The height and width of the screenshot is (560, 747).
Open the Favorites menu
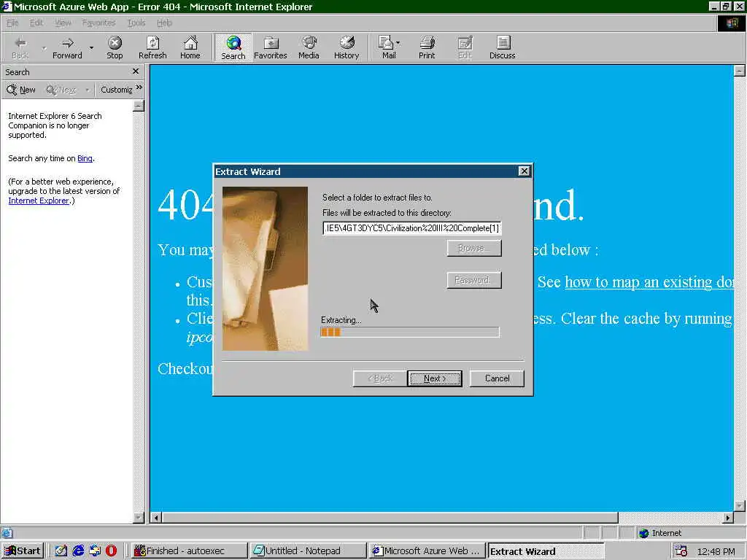(98, 23)
